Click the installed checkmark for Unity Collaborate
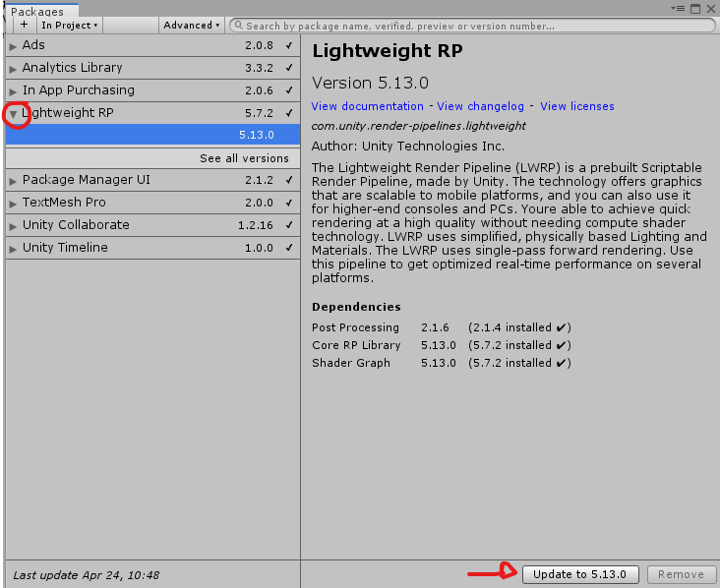This screenshot has height=588, width=720. tap(289, 225)
